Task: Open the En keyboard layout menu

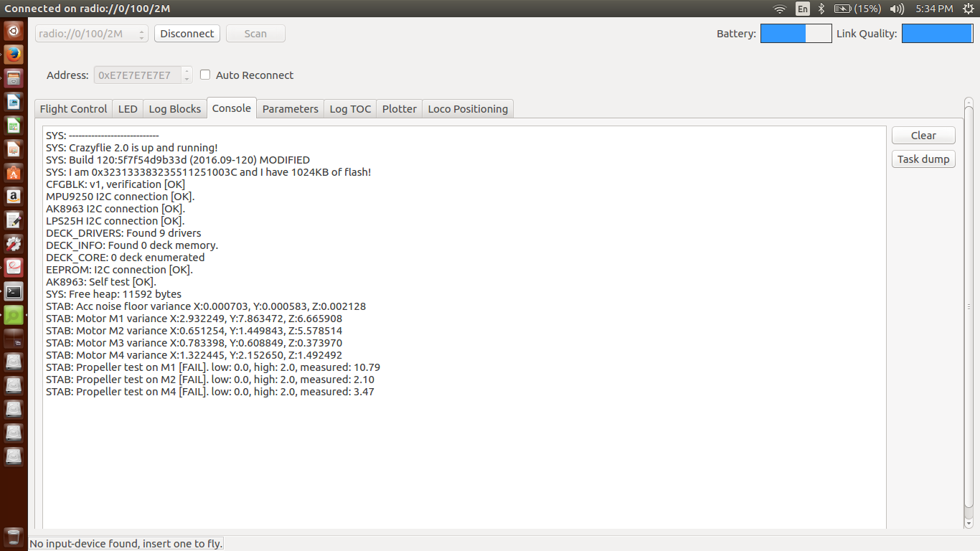Action: coord(803,9)
